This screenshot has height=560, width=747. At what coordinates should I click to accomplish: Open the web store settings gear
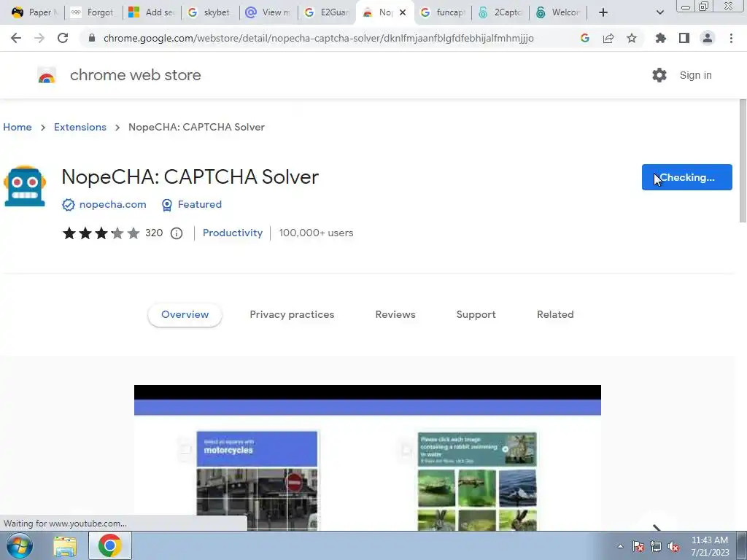point(659,75)
